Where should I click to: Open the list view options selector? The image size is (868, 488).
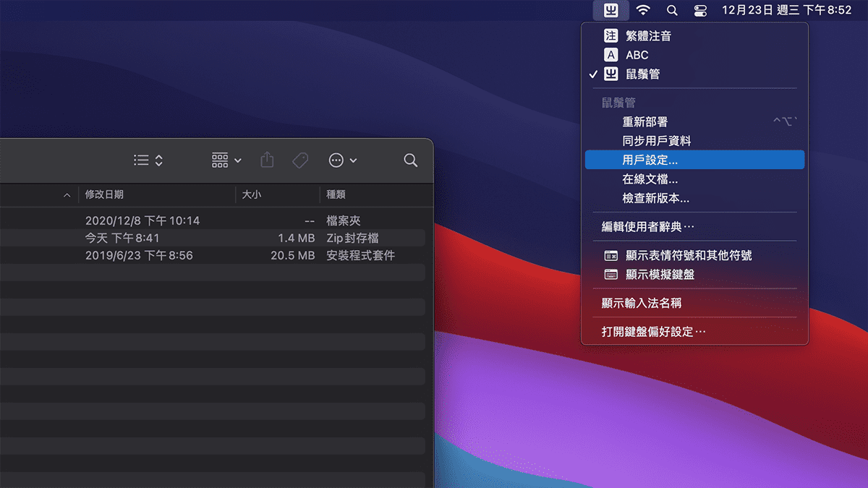click(148, 160)
